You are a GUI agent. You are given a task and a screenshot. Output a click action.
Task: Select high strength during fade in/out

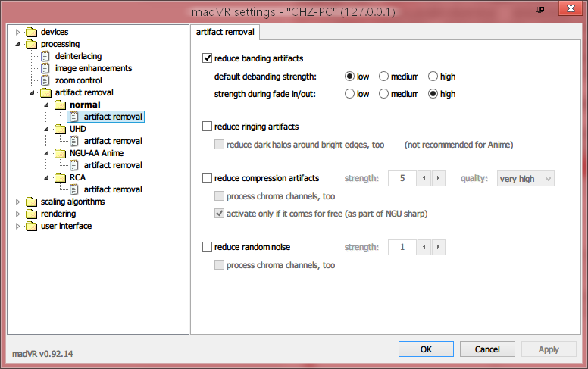click(433, 94)
